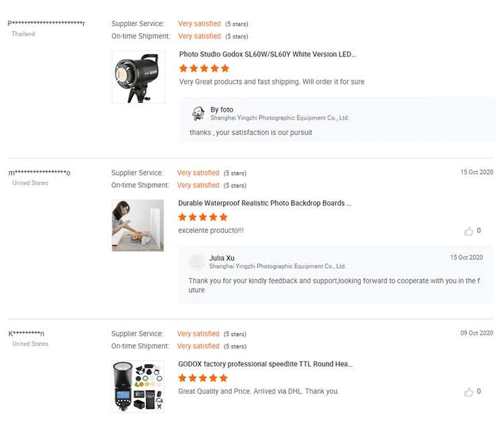Click Shanghai Yingzhi company name under Julia Xu

[278, 267]
